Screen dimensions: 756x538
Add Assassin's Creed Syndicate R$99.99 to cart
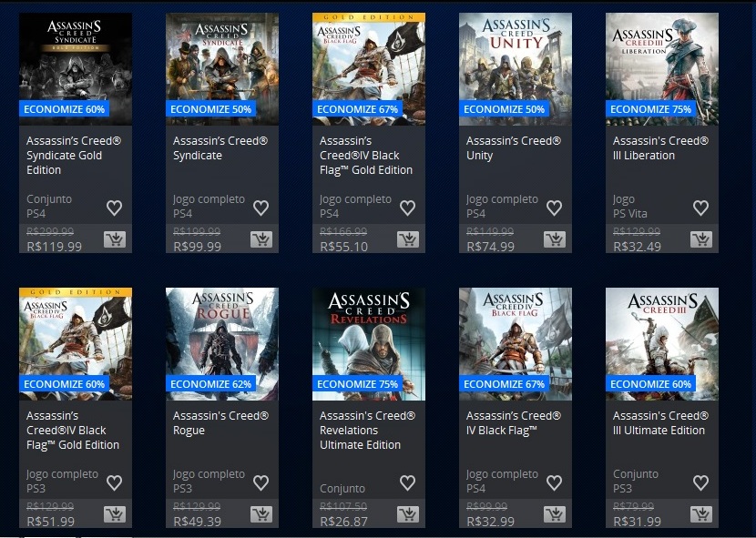click(261, 239)
